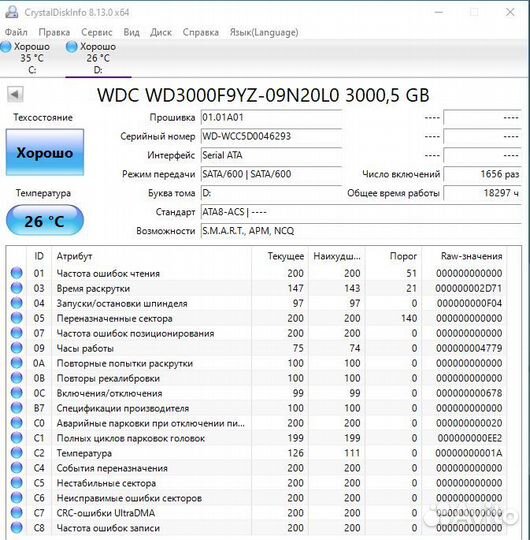Viewport: 530px width, 540px height.
Task: Select raw value 000000000EE2
Action: 469,438
